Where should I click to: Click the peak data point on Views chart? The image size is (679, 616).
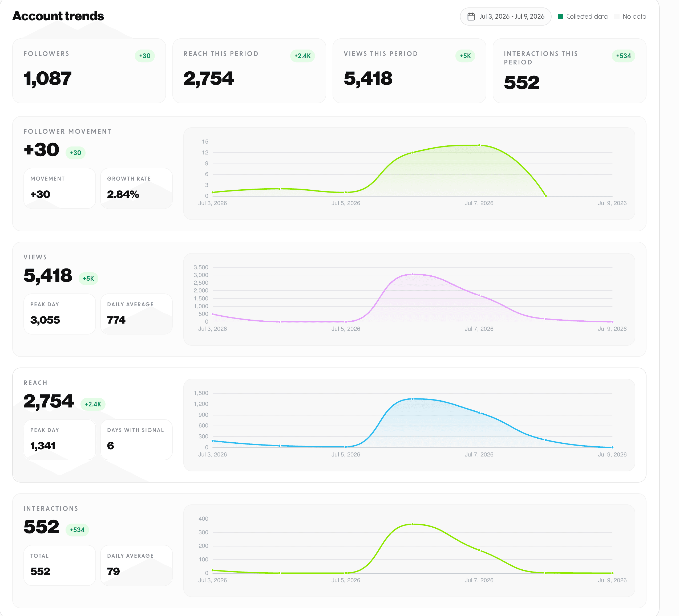point(412,274)
